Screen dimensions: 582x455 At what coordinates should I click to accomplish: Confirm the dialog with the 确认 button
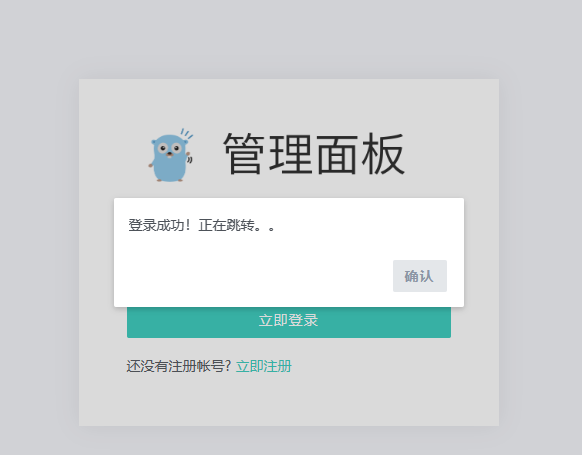pos(420,276)
